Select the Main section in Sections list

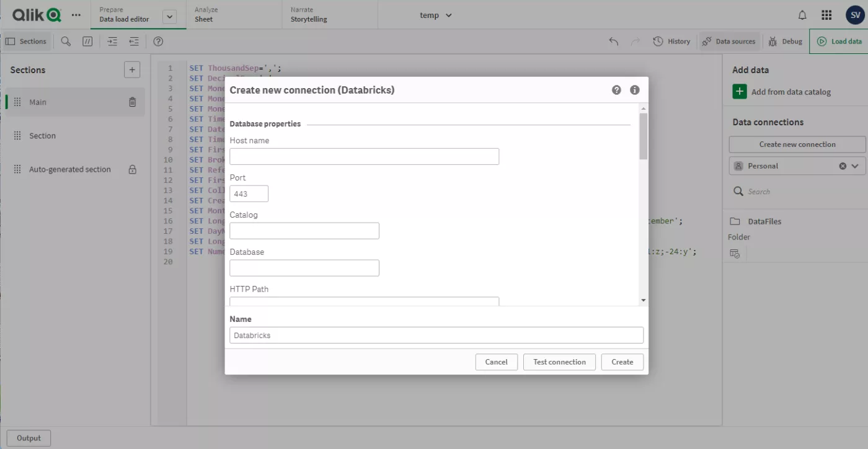click(x=38, y=102)
